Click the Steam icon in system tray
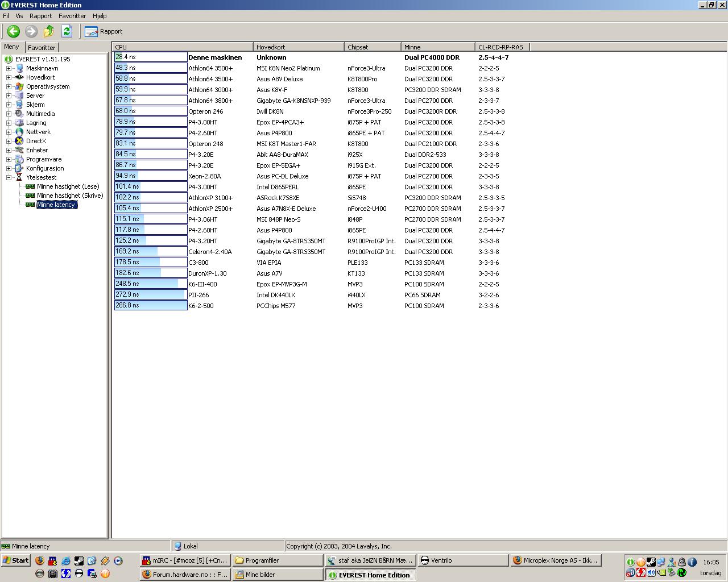This screenshot has height=582, width=728. [651, 562]
